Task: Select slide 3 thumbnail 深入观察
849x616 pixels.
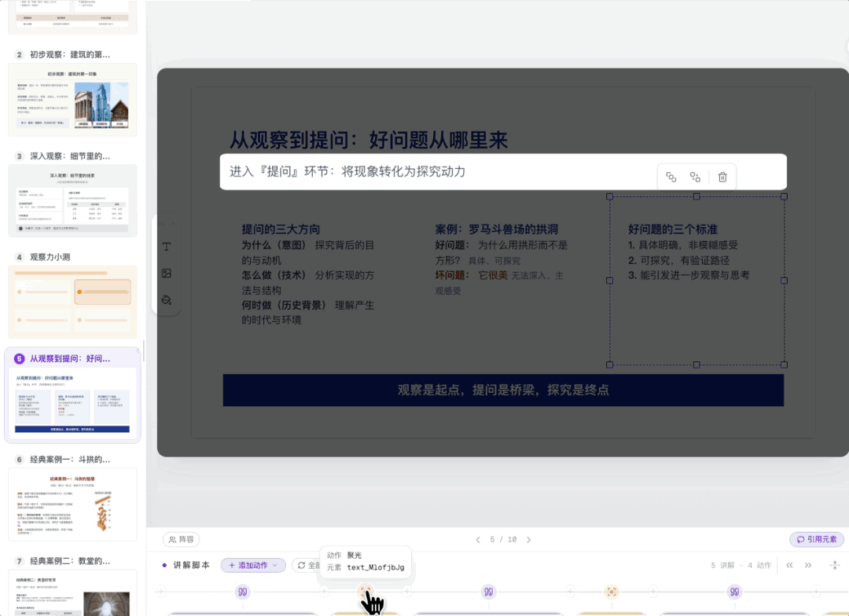Action: pyautogui.click(x=72, y=201)
